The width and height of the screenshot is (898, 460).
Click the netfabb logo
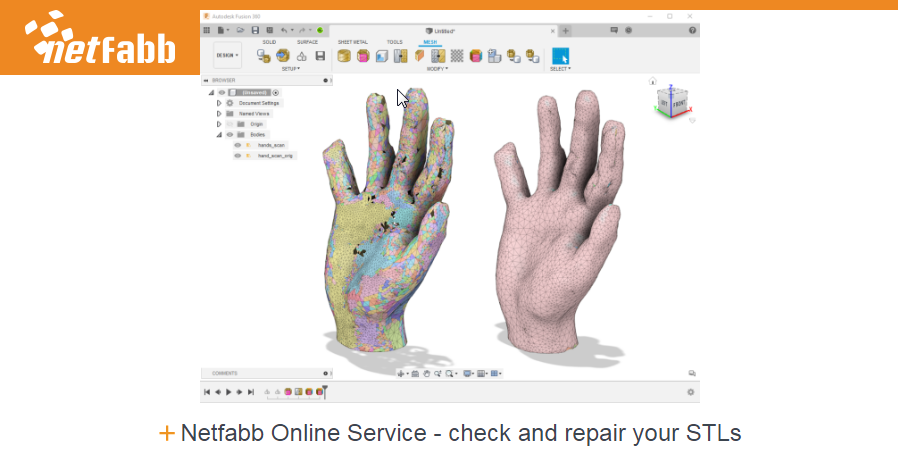click(x=100, y=38)
